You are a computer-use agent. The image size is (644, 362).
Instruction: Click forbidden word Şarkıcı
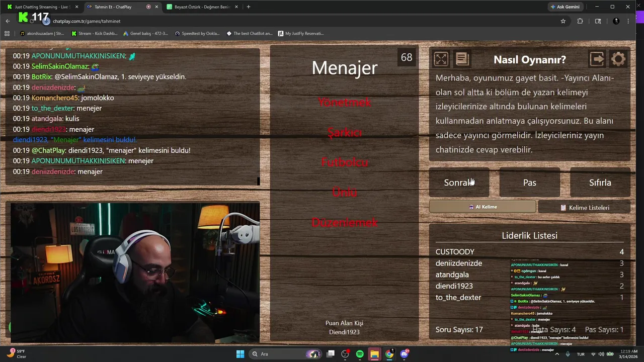[x=344, y=132]
